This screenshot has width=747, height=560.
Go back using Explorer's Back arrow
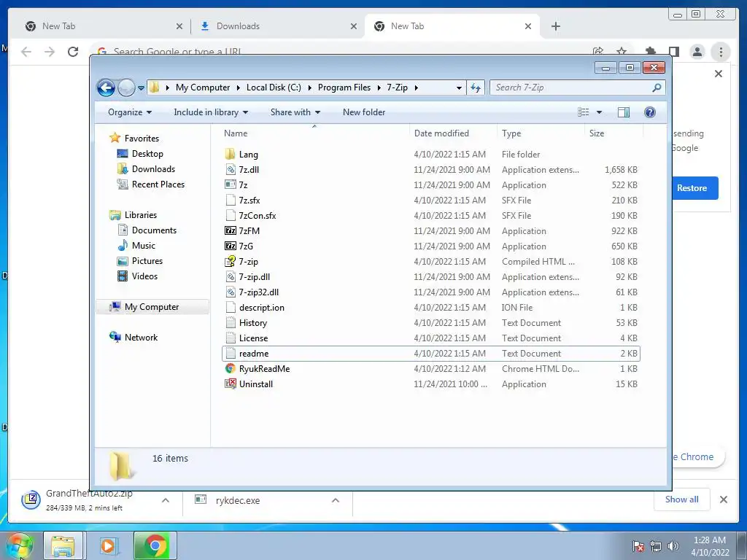tap(106, 87)
